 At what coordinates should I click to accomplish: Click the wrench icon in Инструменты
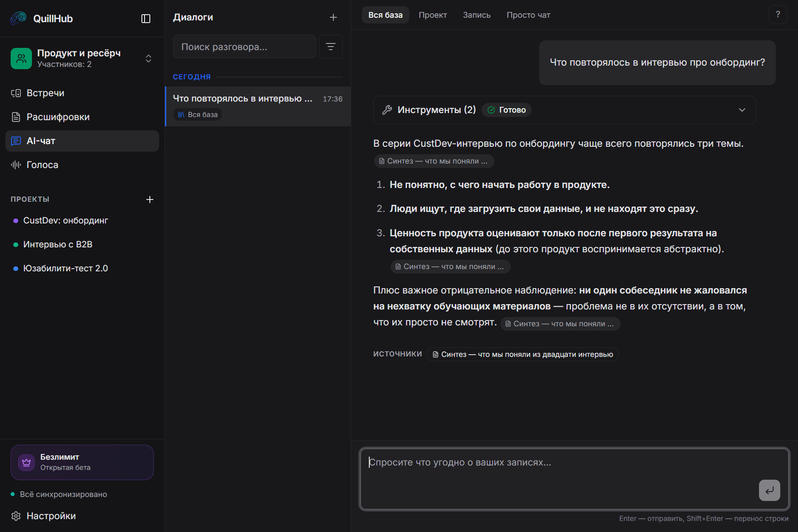click(x=387, y=110)
